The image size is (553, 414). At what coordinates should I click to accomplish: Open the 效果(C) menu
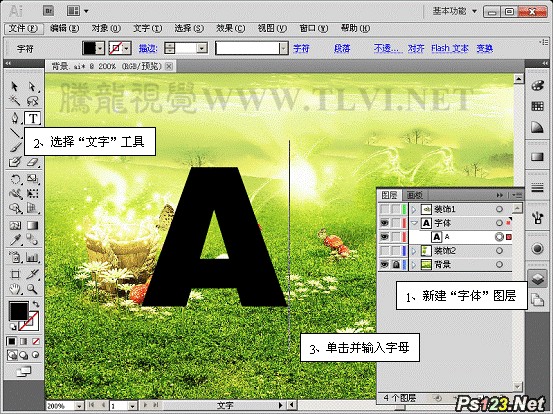tap(231, 28)
